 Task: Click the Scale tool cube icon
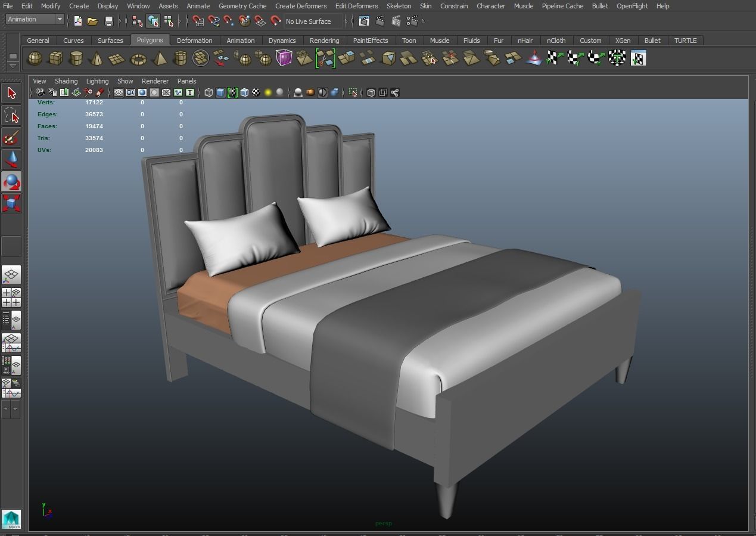click(x=11, y=203)
